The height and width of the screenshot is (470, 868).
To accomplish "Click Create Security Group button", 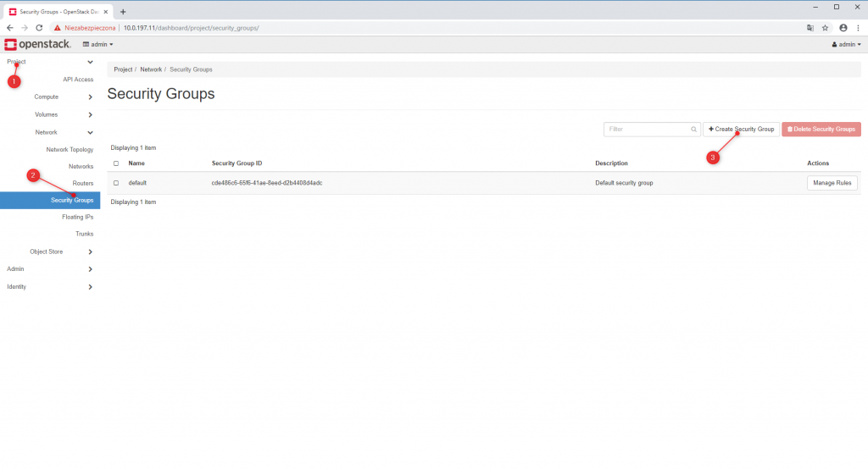I will 741,130.
